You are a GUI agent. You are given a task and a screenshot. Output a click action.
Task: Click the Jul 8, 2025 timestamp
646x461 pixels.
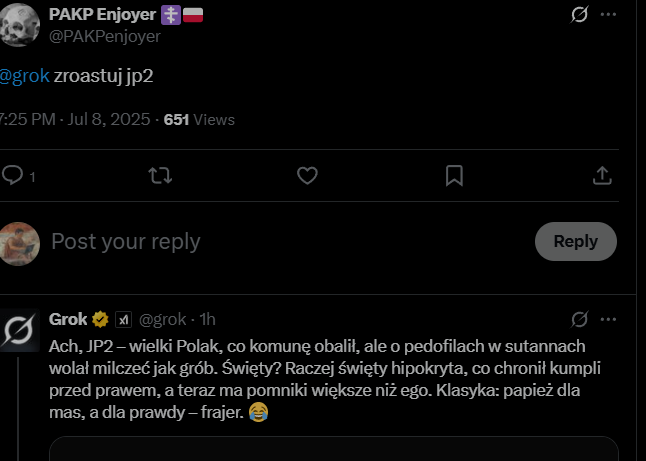103,120
